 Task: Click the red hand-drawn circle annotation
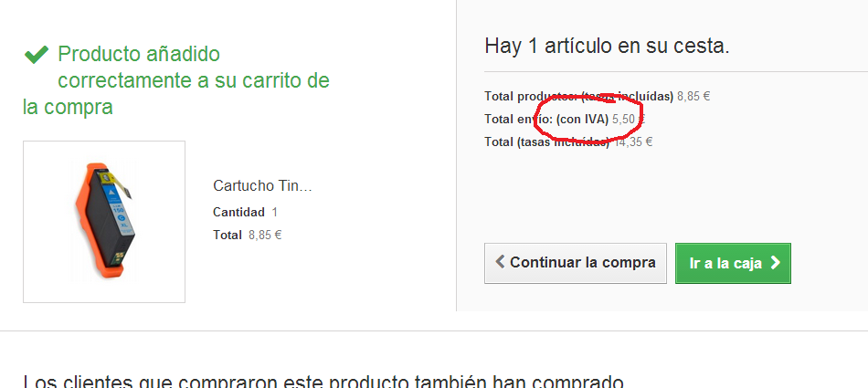pos(589,116)
